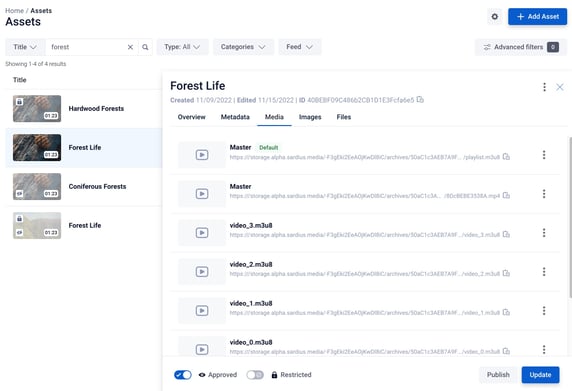Copy the Master playlist.m3u8 URL
Viewport: 572px width, 391px height.
click(506, 157)
